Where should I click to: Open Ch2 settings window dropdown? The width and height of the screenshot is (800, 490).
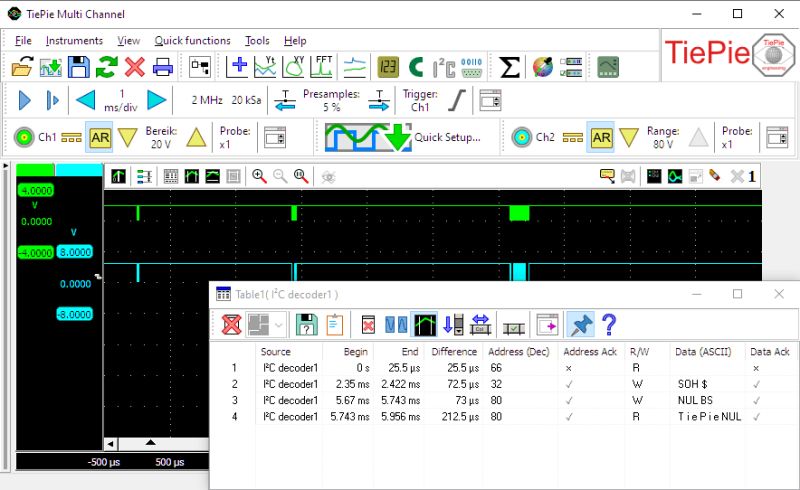point(777,137)
